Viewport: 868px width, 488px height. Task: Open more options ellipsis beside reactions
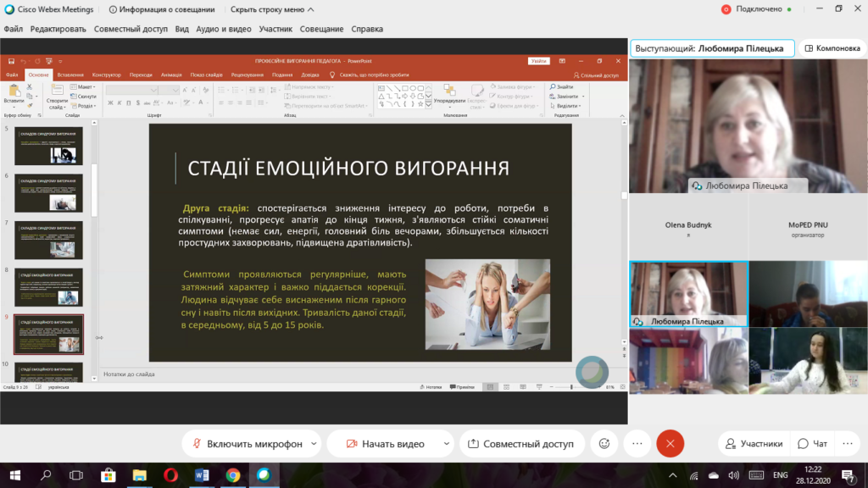[x=637, y=444]
